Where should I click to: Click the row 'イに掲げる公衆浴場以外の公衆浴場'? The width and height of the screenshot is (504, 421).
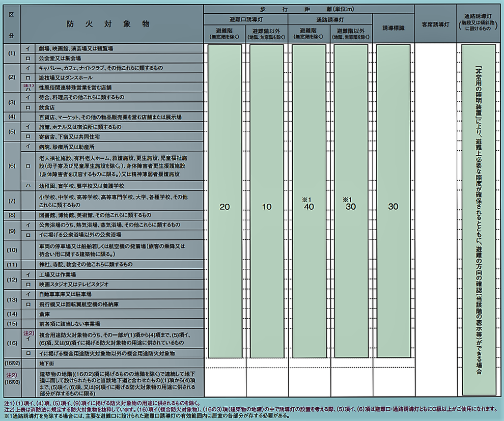click(119, 235)
